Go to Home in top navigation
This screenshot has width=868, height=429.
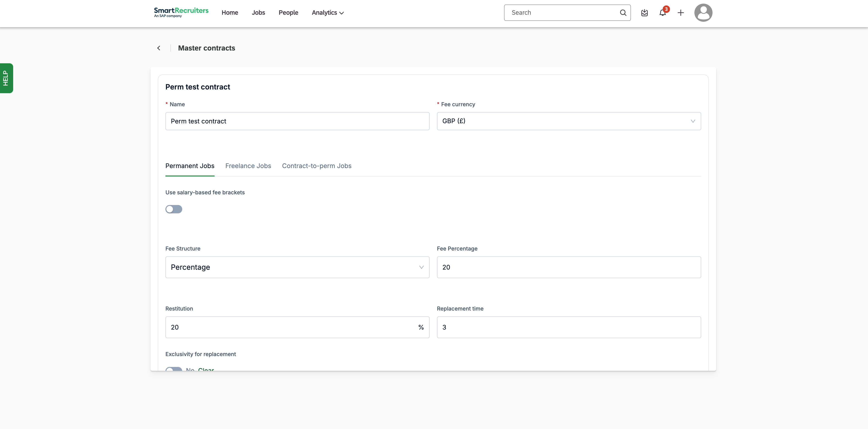click(230, 13)
